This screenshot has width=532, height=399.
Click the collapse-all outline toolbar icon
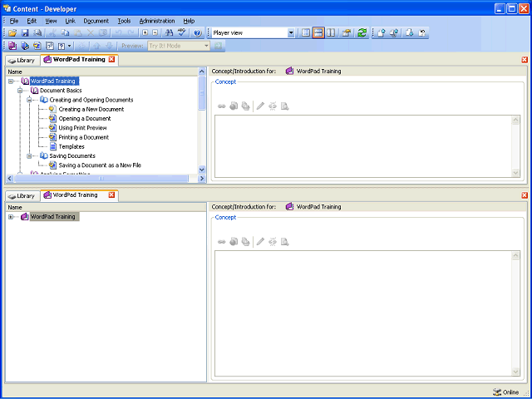point(155,33)
